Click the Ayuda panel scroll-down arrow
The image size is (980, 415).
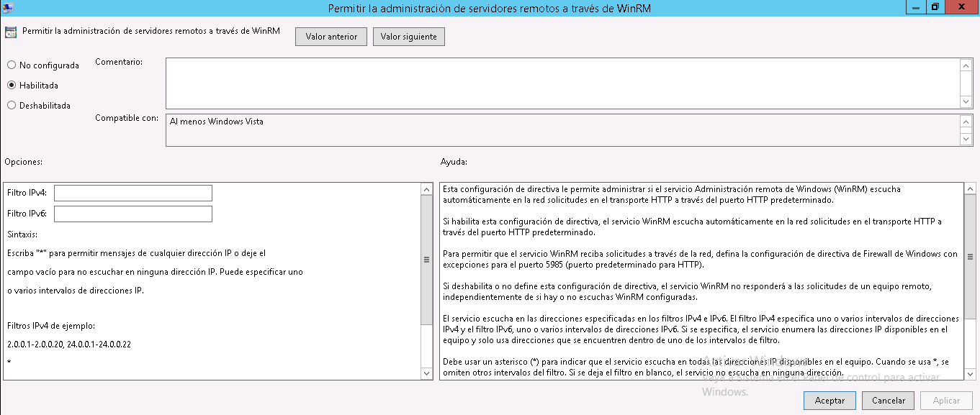[970, 373]
